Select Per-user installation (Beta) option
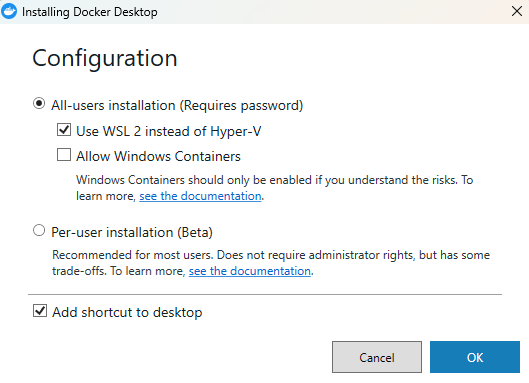Viewport: 529px width, 383px height. [39, 230]
